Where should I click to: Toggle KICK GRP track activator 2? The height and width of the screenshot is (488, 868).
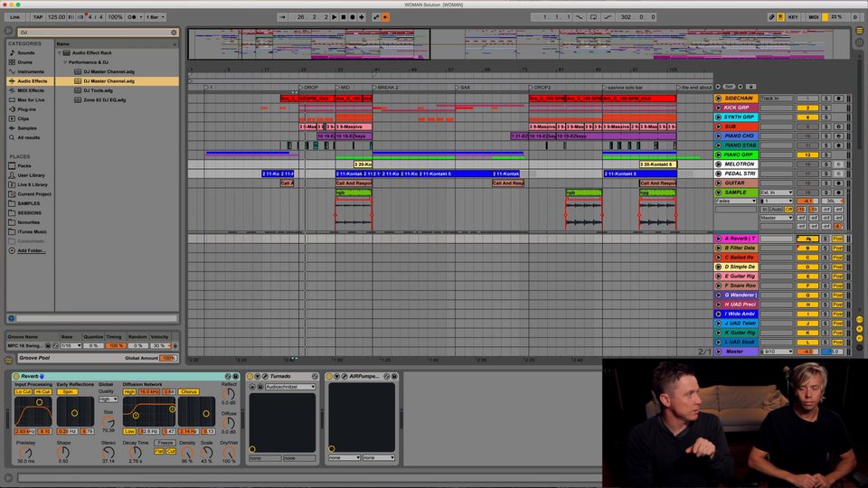807,108
